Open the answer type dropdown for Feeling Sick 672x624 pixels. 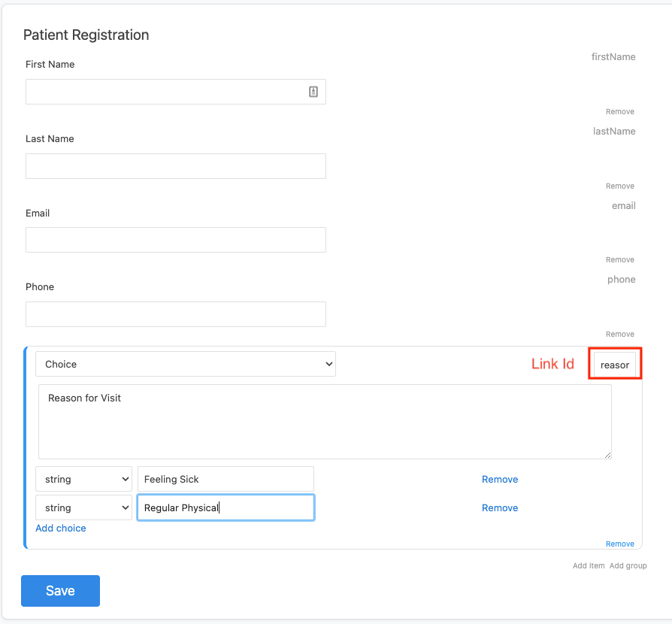coord(83,479)
